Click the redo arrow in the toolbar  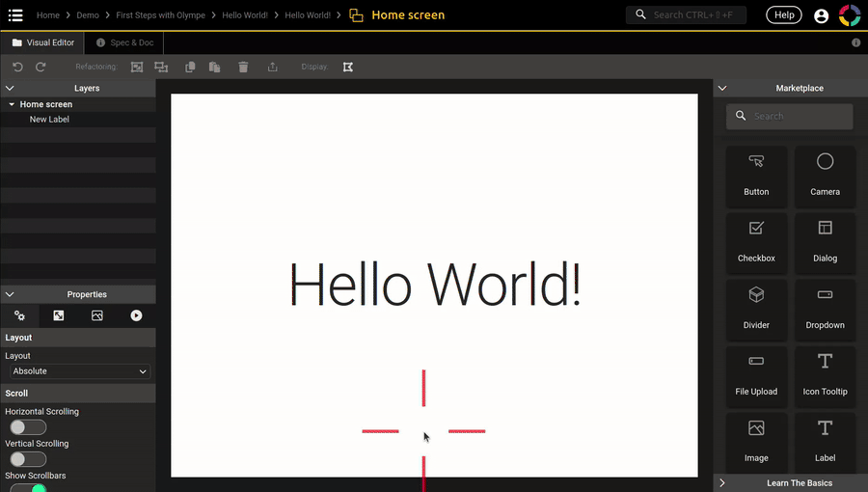tap(41, 67)
